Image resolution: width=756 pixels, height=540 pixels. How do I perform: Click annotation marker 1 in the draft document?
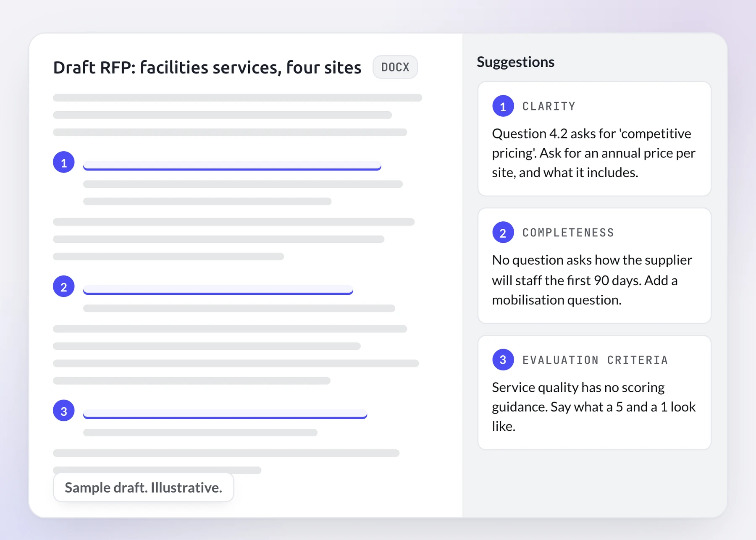pyautogui.click(x=64, y=162)
